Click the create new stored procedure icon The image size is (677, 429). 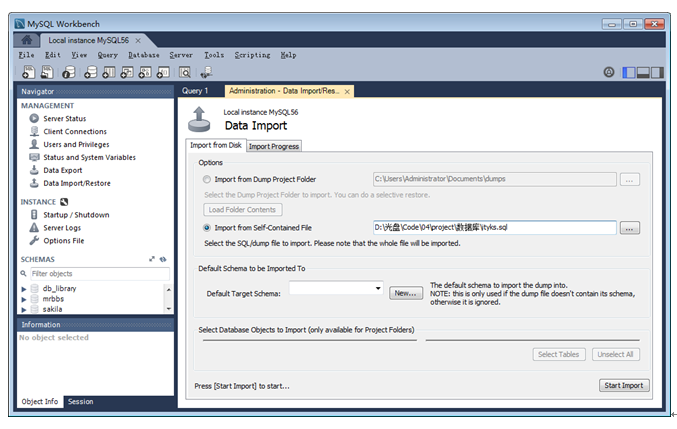click(145, 73)
